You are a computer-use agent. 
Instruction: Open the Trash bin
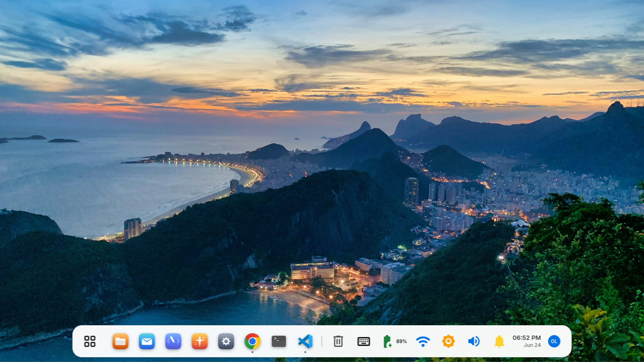[x=338, y=341]
